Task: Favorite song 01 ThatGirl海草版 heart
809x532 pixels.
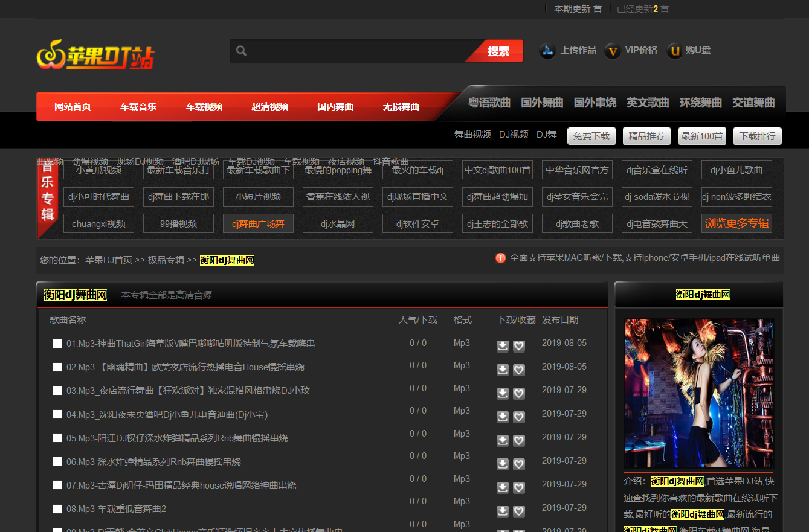Action: coord(519,346)
